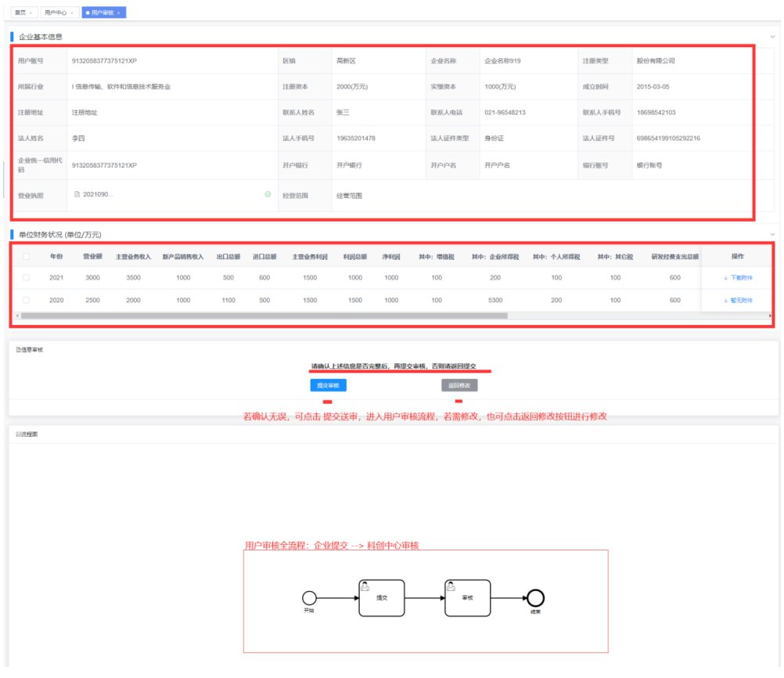The width and height of the screenshot is (784, 678).
Task: Click the ID number 698654199105292216
Action: [x=668, y=138]
